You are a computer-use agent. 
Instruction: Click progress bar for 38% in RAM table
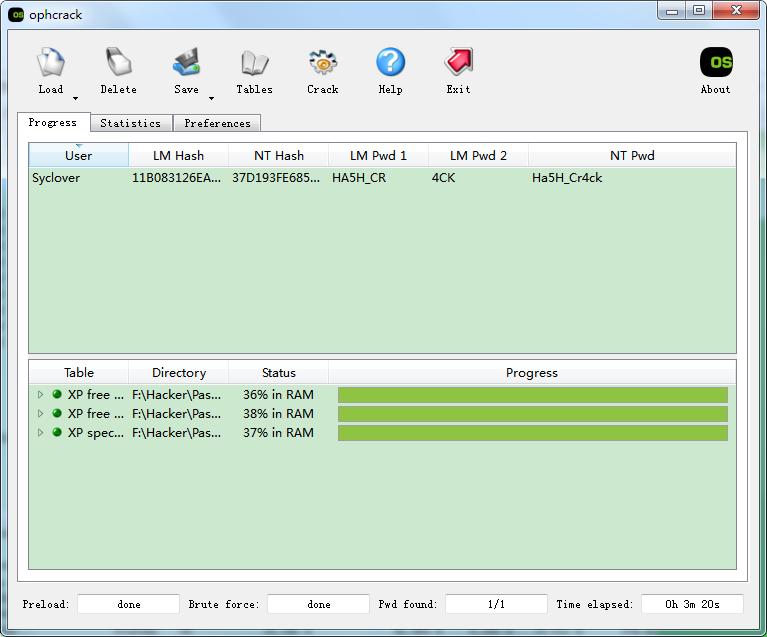click(533, 414)
